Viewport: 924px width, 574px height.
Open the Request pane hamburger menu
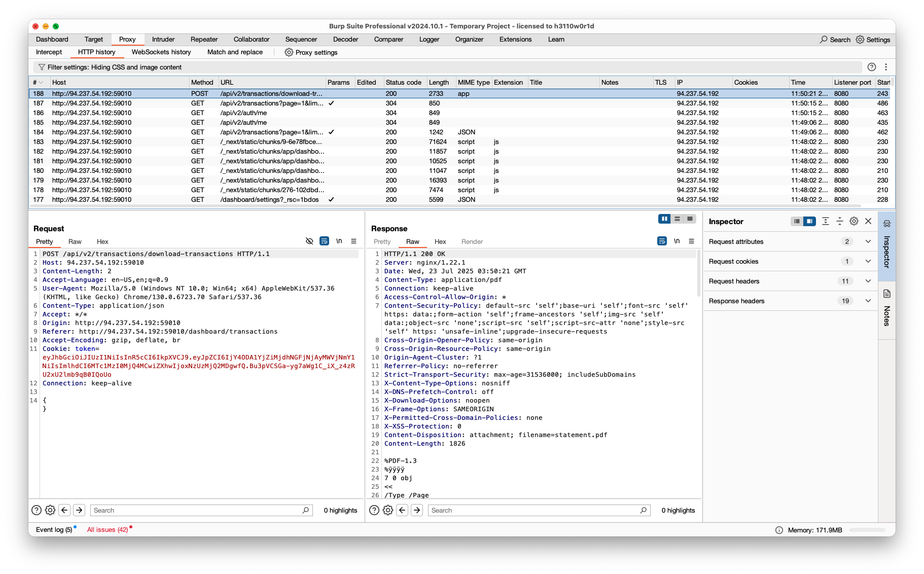(353, 241)
